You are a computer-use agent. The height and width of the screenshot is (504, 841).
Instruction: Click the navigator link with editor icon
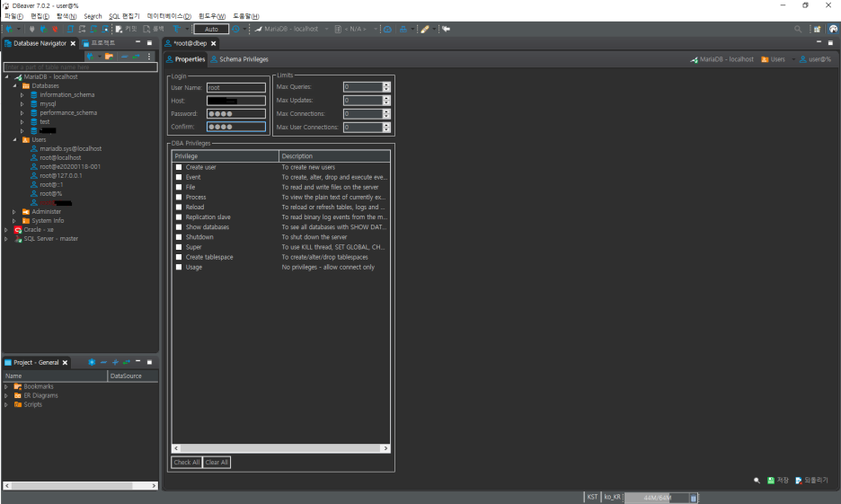137,57
